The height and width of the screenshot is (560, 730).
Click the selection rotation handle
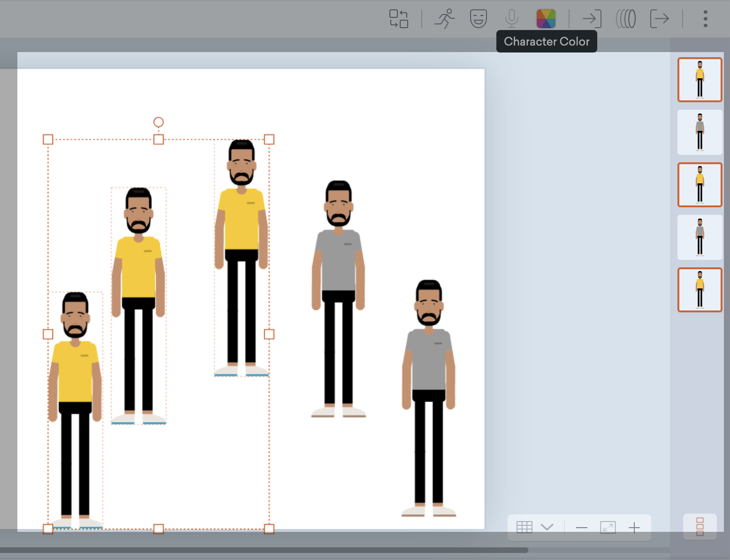coord(158,121)
